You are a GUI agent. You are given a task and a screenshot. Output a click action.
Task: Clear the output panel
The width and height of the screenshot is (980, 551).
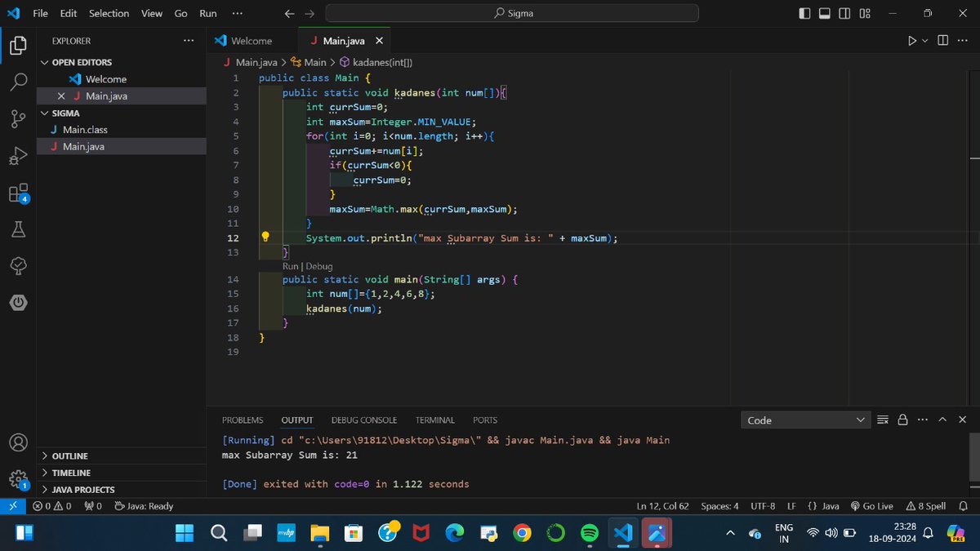882,420
